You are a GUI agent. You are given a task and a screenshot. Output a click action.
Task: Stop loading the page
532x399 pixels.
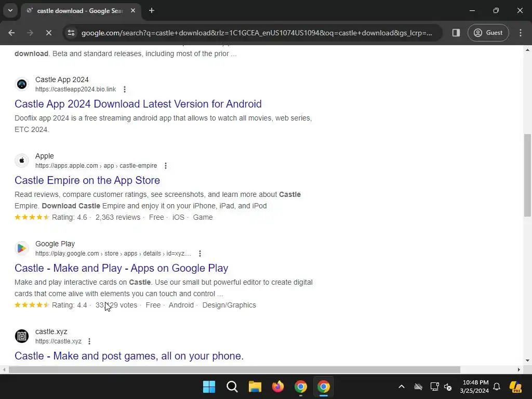click(48, 33)
